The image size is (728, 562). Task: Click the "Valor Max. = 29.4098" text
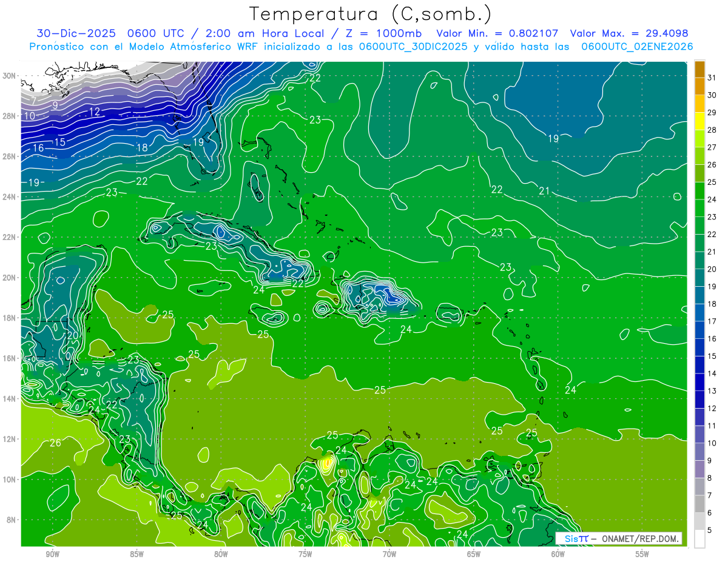click(x=629, y=33)
